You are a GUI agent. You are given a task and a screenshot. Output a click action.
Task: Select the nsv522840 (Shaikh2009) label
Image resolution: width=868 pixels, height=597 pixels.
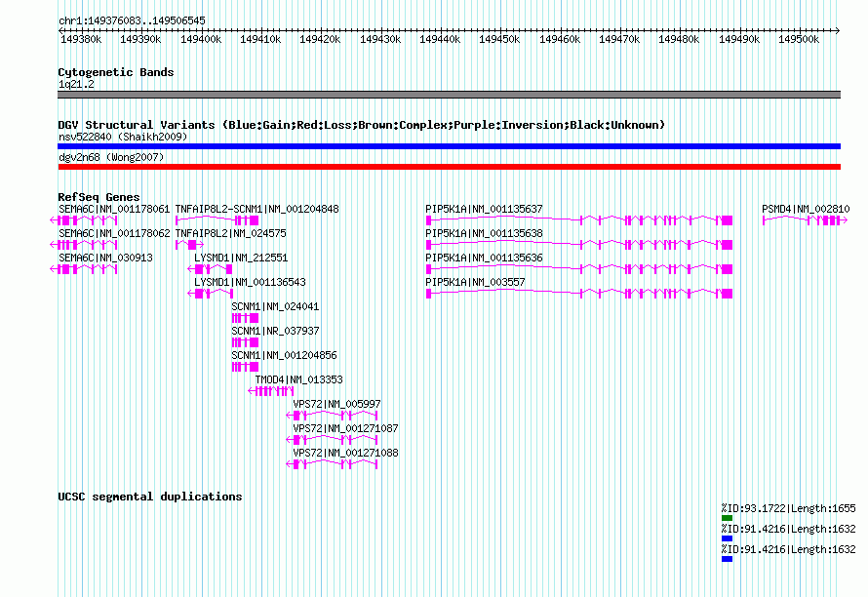point(123,137)
